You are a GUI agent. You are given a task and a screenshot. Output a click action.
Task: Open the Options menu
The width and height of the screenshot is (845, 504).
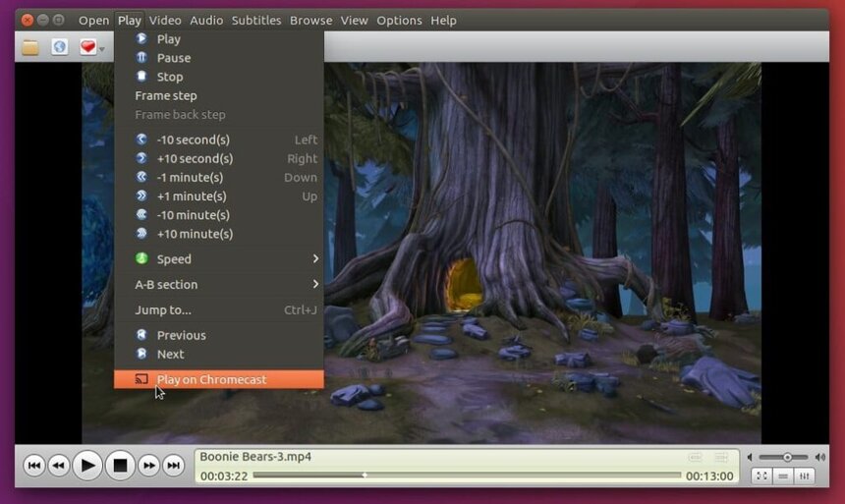(x=399, y=21)
